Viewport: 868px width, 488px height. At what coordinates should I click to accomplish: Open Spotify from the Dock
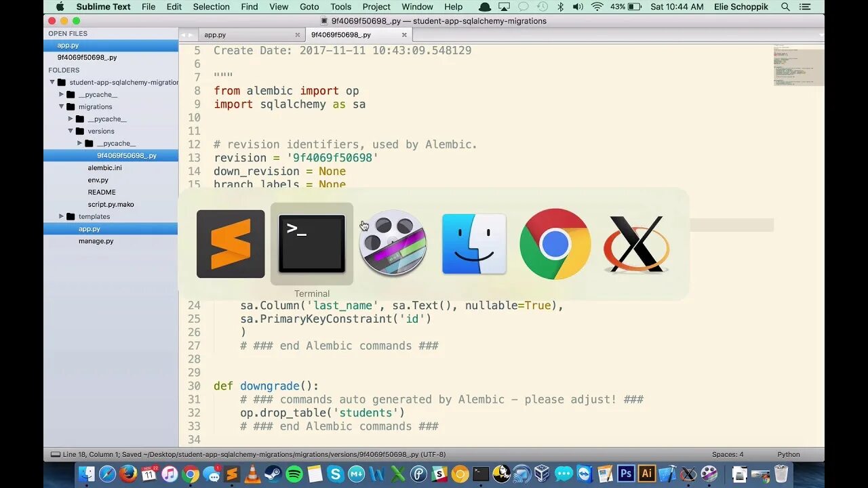(x=294, y=474)
